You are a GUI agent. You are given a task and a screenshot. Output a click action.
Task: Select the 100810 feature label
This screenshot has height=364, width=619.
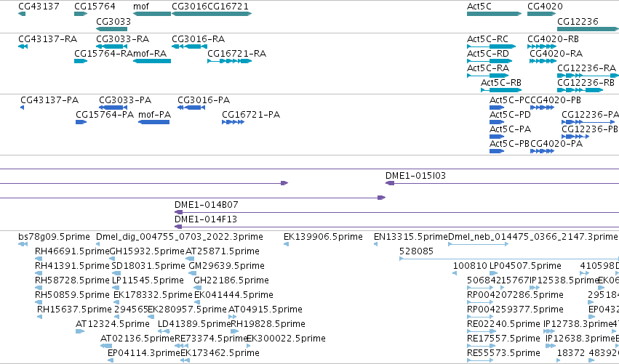[x=470, y=266]
